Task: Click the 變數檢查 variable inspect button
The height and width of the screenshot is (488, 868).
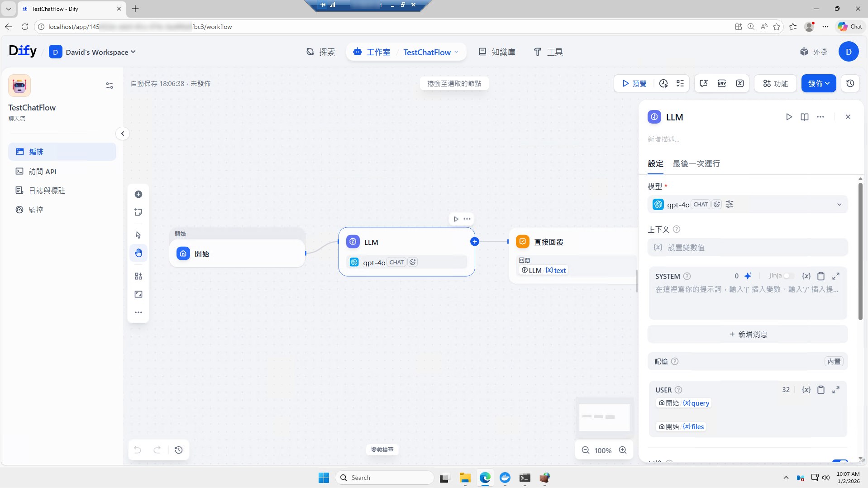Action: pos(382,450)
